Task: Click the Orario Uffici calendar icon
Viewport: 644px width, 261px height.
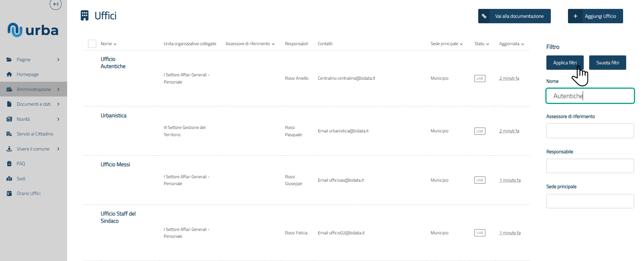Action: pyautogui.click(x=9, y=193)
